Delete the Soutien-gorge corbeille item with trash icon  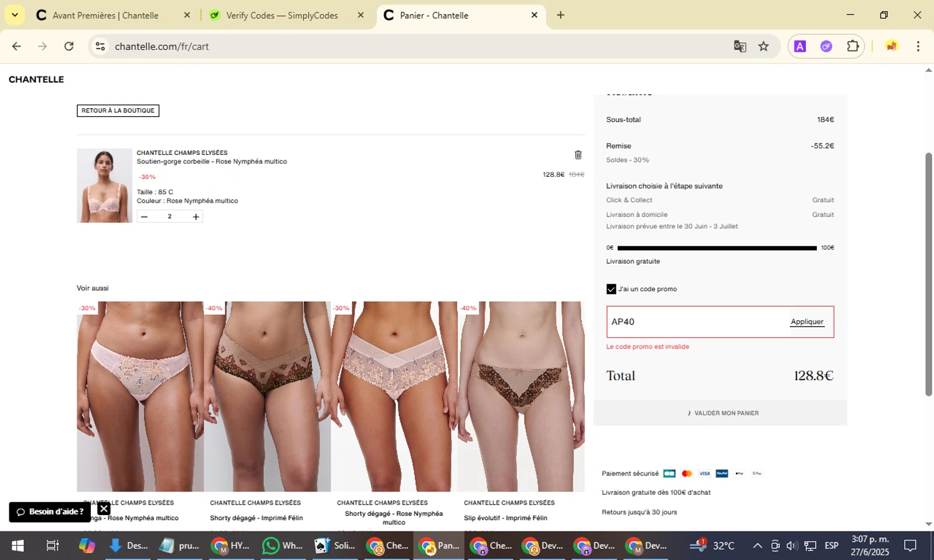[578, 155]
